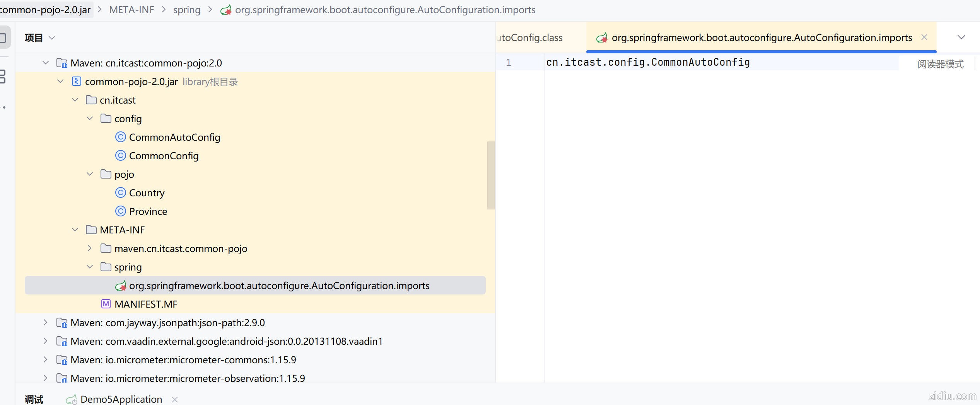Viewport: 980px width, 405px height.
Task: Click the project tree vertical scrollbar
Action: (491, 175)
